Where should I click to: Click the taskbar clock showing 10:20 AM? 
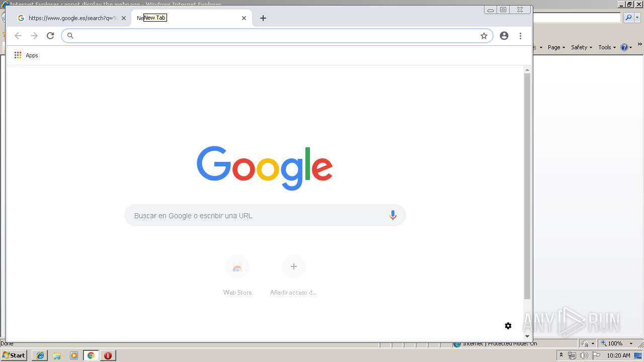(x=618, y=355)
